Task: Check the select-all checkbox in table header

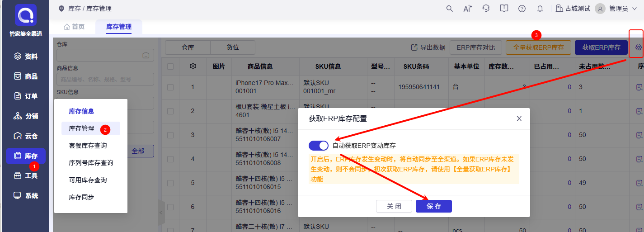Action: click(x=170, y=66)
